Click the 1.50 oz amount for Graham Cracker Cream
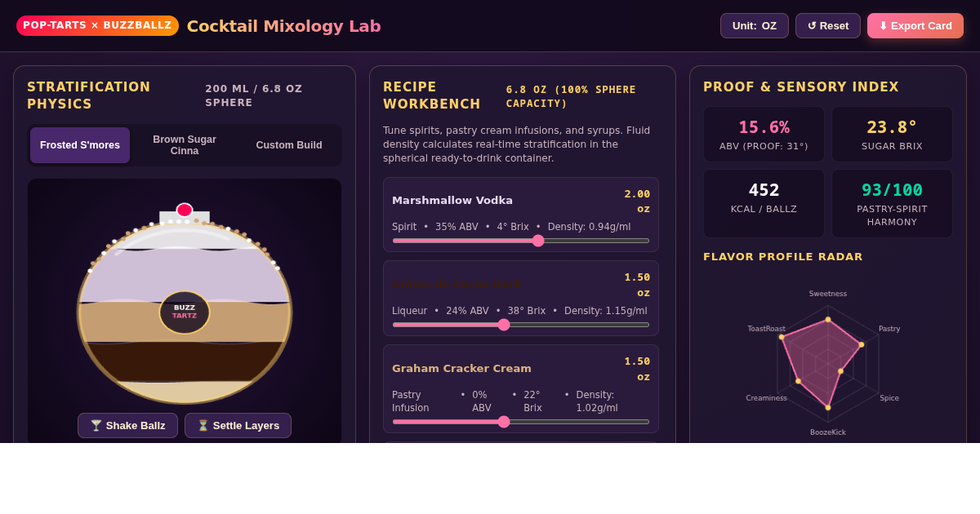The height and width of the screenshot is (514, 980). pos(637,369)
